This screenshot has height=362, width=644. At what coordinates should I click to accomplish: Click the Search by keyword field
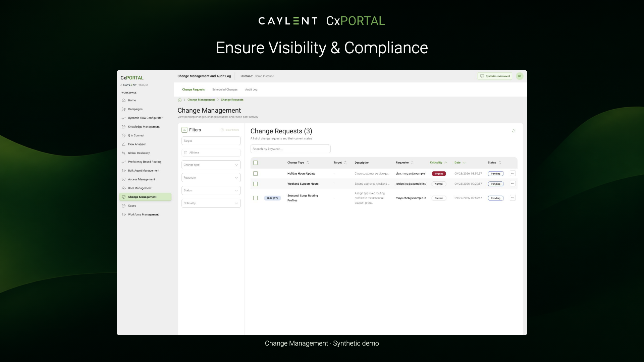[x=290, y=149]
